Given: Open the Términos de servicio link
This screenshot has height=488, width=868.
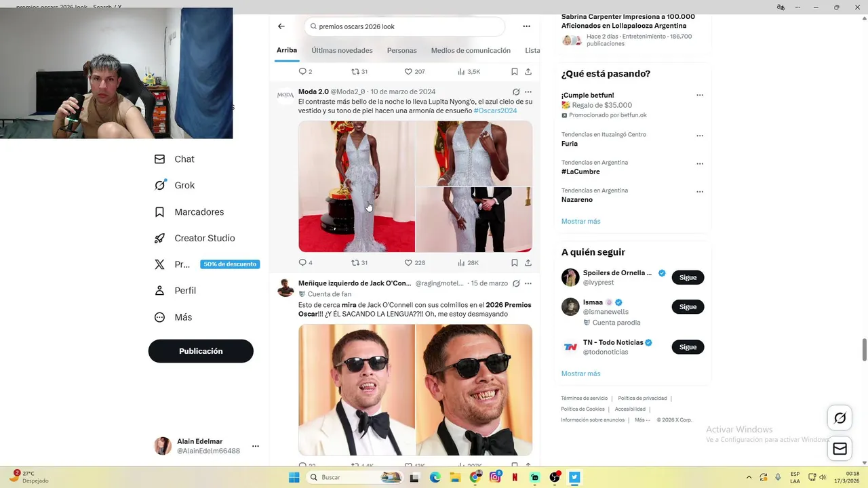Looking at the screenshot, I should [584, 399].
